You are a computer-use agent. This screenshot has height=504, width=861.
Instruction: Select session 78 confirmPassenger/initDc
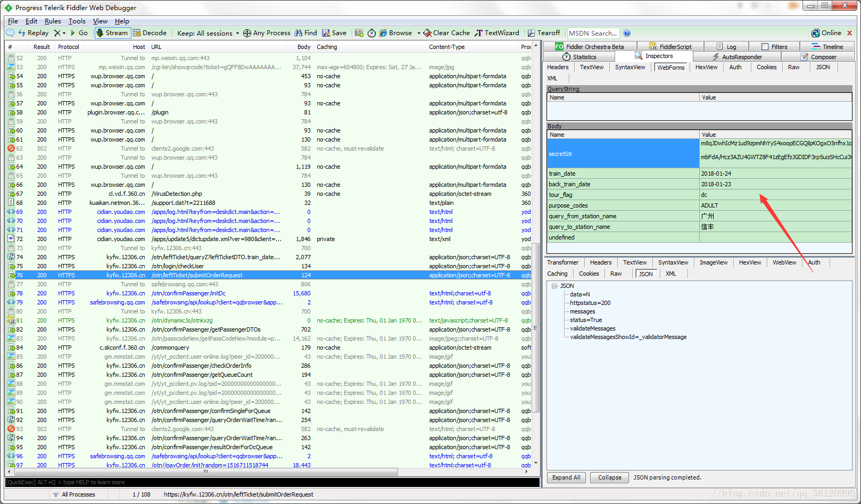(268, 293)
